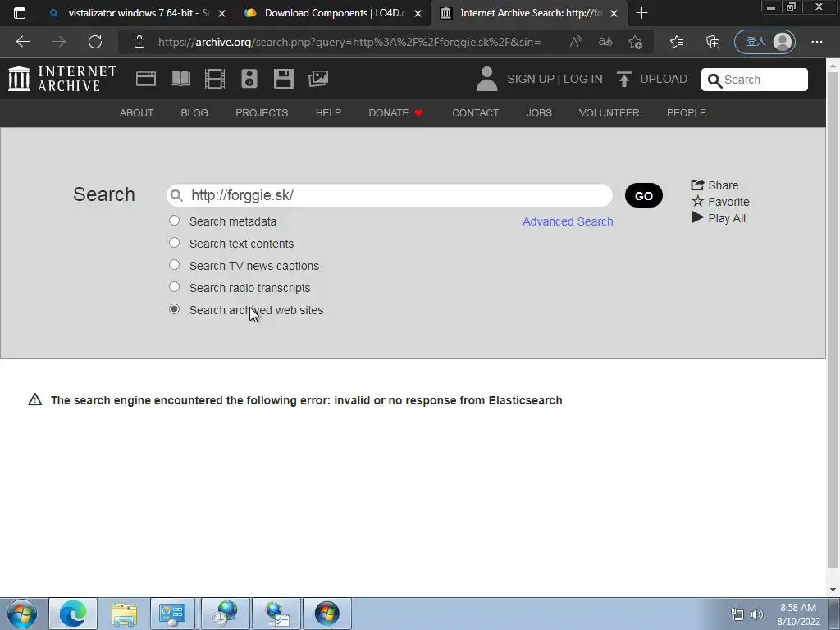The image size is (840, 630).
Task: Click the Play All triangle link
Action: point(719,218)
